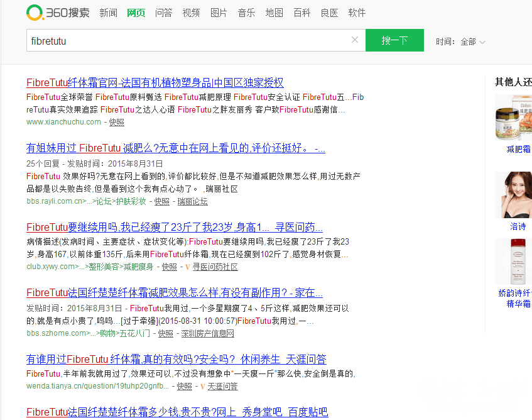
Task: Click the club.xywy.com breadcrumb URL
Action: click(x=90, y=267)
